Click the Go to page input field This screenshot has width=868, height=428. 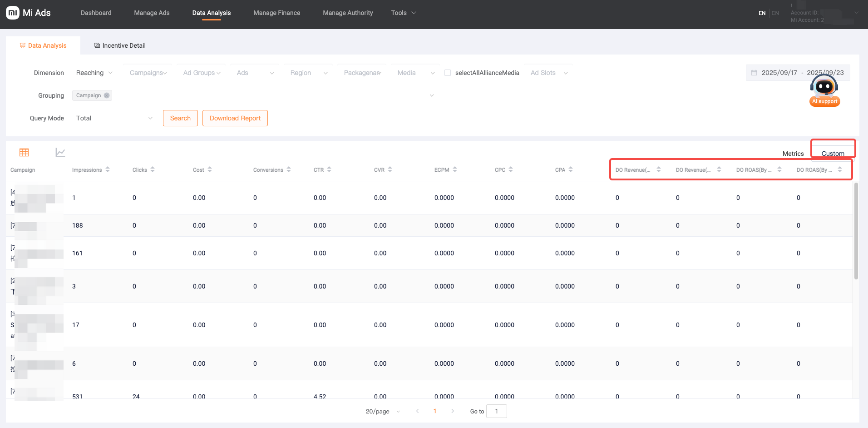(496, 411)
